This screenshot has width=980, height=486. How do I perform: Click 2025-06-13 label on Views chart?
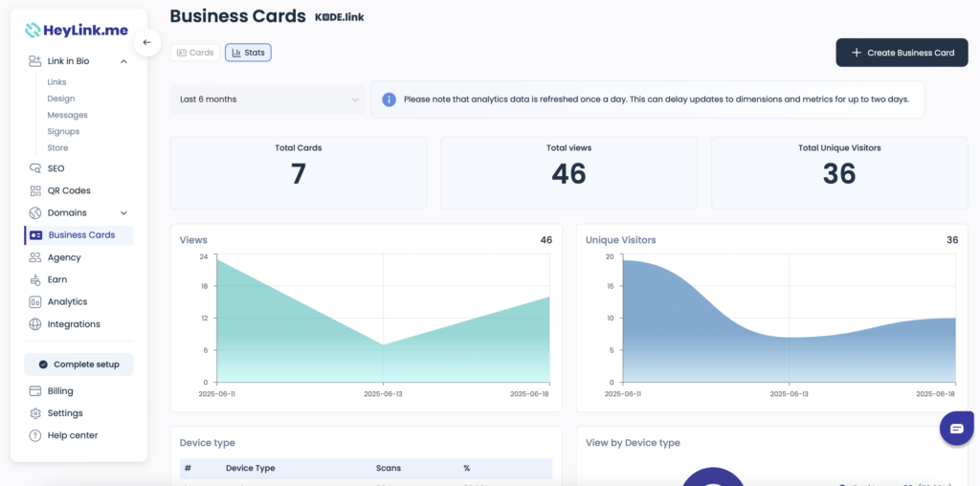pos(383,394)
